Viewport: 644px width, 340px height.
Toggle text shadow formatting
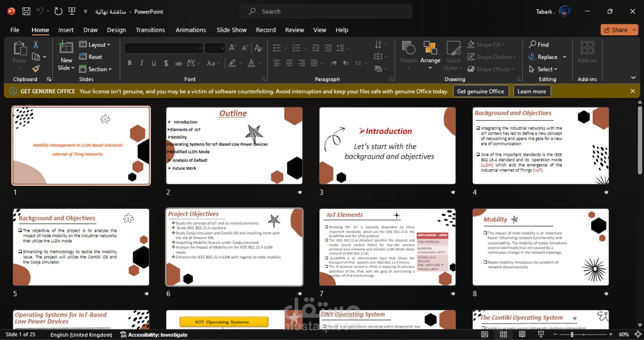pos(166,63)
